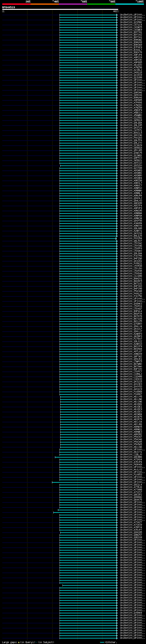Viewport: 146px width, 644px height.
Task: Select hit label UniRef100_B9FKL6
Action: (x=131, y=311)
